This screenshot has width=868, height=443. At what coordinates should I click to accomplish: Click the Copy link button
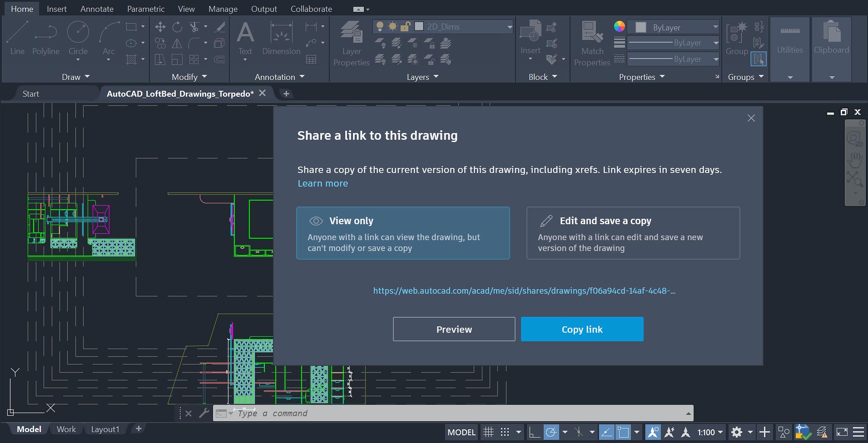coord(582,329)
